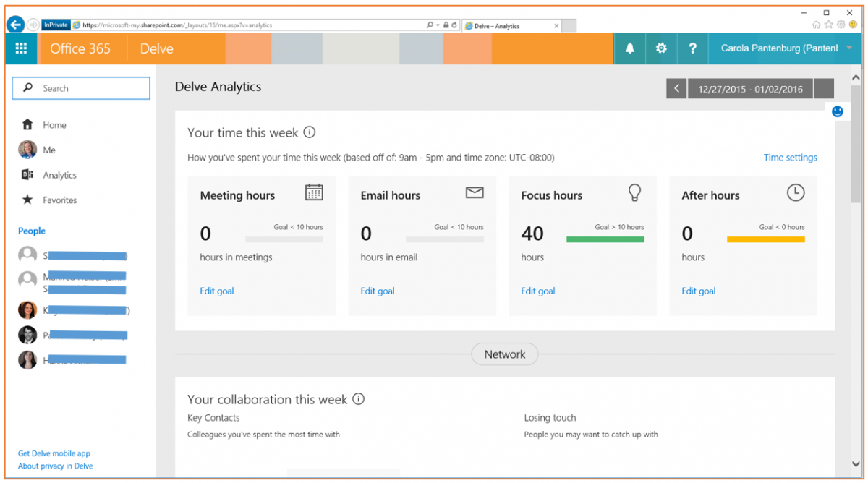868x483 pixels.
Task: Open avatar of the person starting with H
Action: (27, 360)
